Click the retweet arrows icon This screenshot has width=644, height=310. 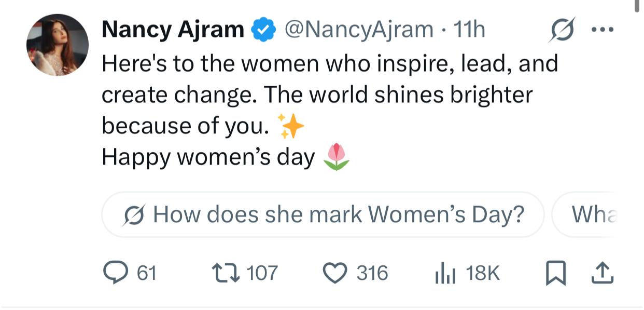(226, 273)
